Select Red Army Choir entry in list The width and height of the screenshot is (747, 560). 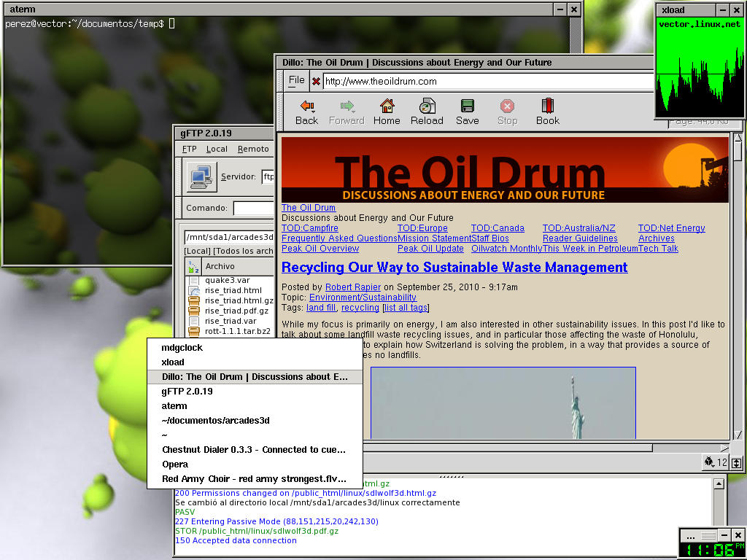click(x=255, y=479)
